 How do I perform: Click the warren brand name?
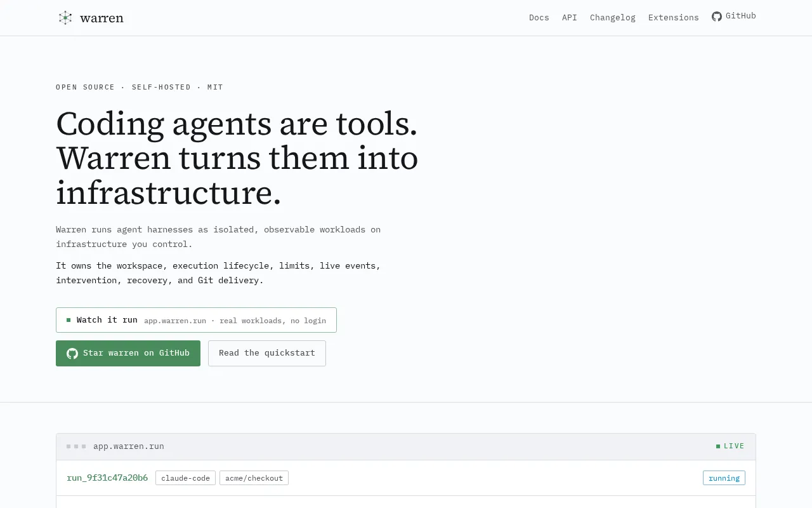[x=101, y=18]
